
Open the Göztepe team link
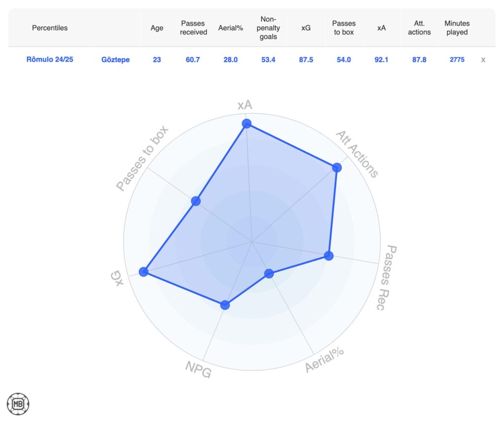point(115,60)
